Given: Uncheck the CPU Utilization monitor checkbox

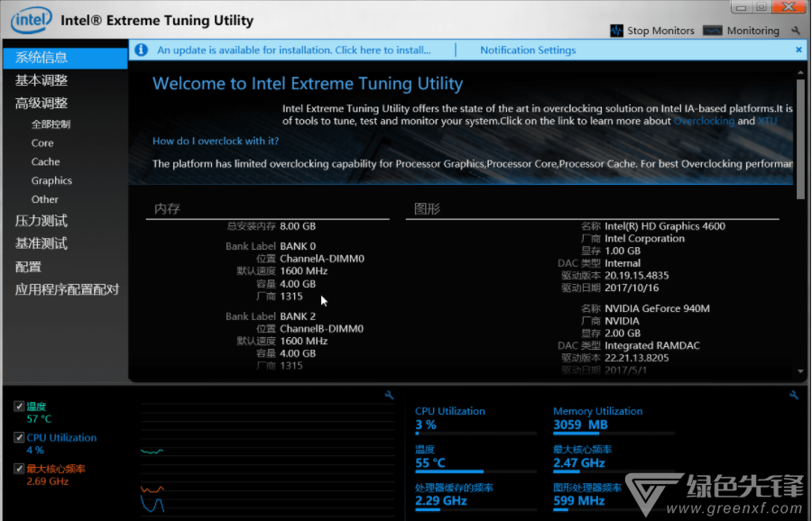Looking at the screenshot, I should pyautogui.click(x=19, y=437).
